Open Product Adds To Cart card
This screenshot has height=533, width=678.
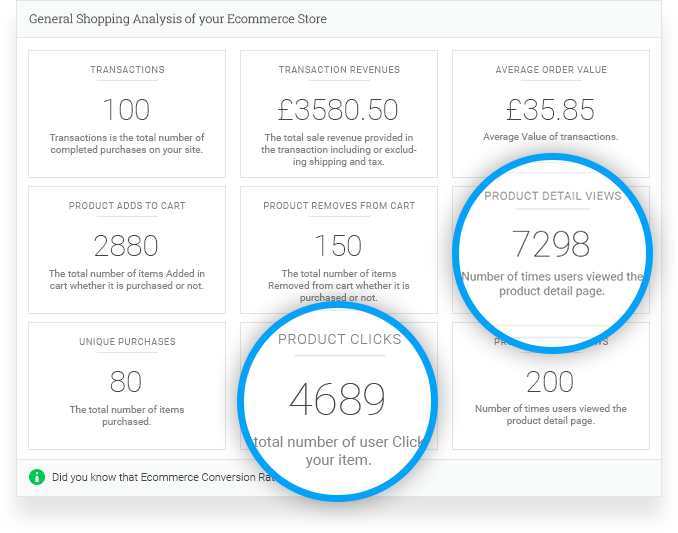pyautogui.click(x=127, y=250)
